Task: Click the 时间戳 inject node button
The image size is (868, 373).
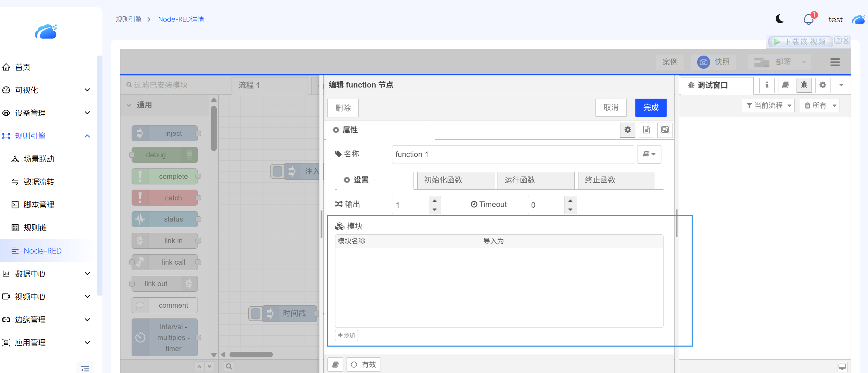Action: tap(256, 314)
